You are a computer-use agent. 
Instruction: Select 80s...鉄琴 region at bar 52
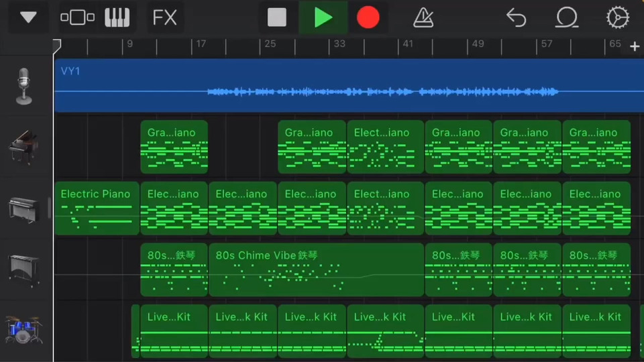527,269
